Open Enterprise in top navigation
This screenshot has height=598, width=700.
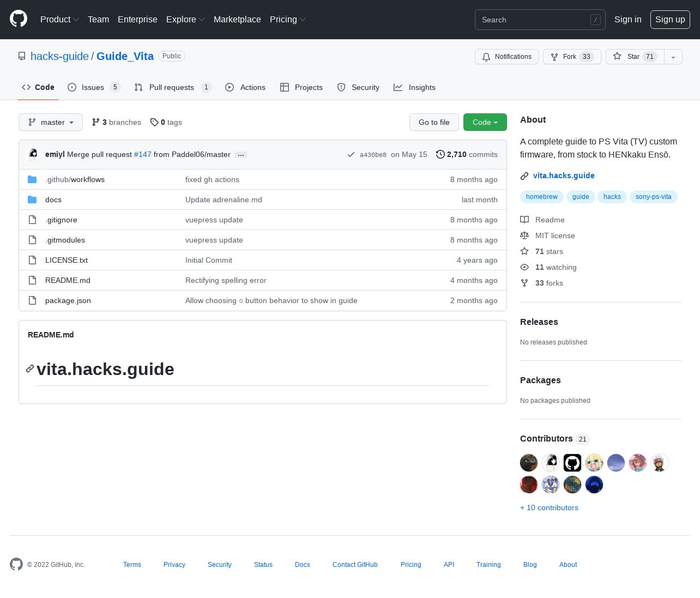pyautogui.click(x=137, y=19)
